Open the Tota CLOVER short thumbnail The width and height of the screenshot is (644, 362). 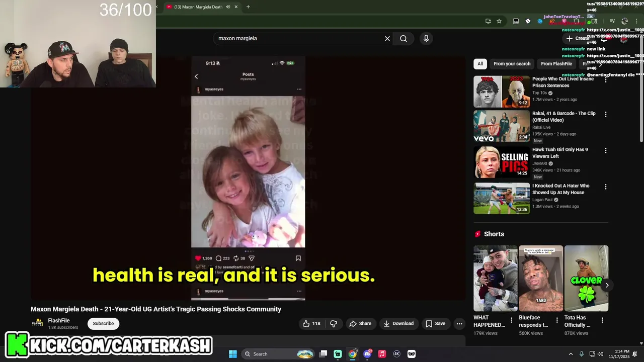point(586,279)
